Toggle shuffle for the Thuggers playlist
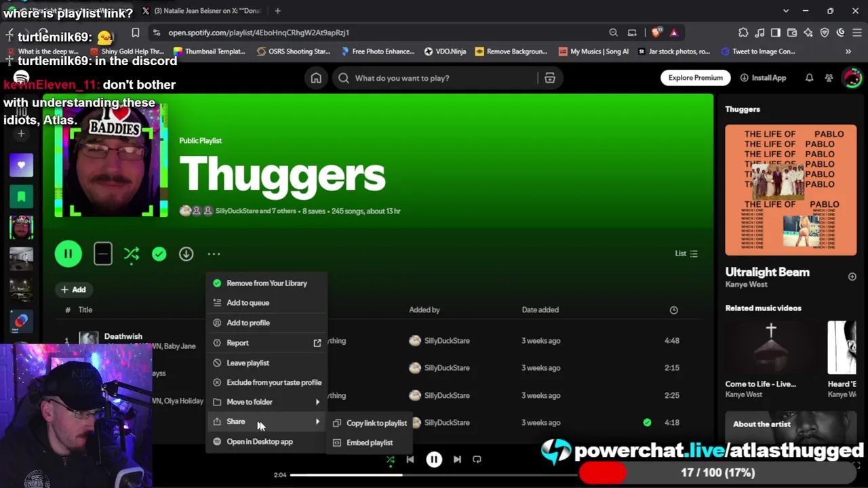 (x=132, y=254)
